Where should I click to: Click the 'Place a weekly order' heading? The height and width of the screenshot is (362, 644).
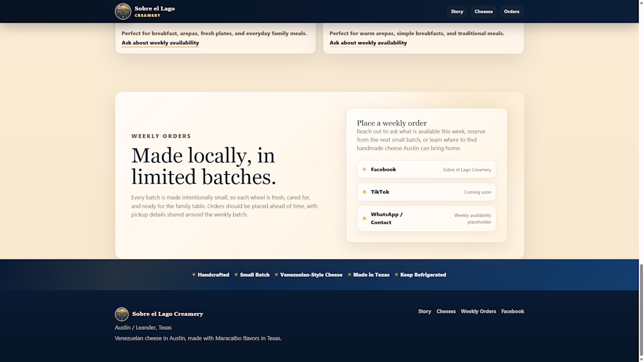point(392,123)
